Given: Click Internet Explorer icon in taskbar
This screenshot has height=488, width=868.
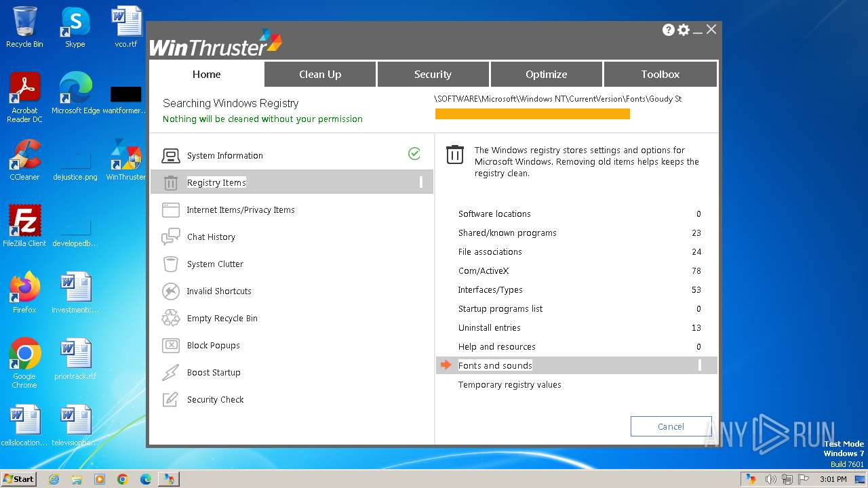Looking at the screenshot, I should 54,479.
